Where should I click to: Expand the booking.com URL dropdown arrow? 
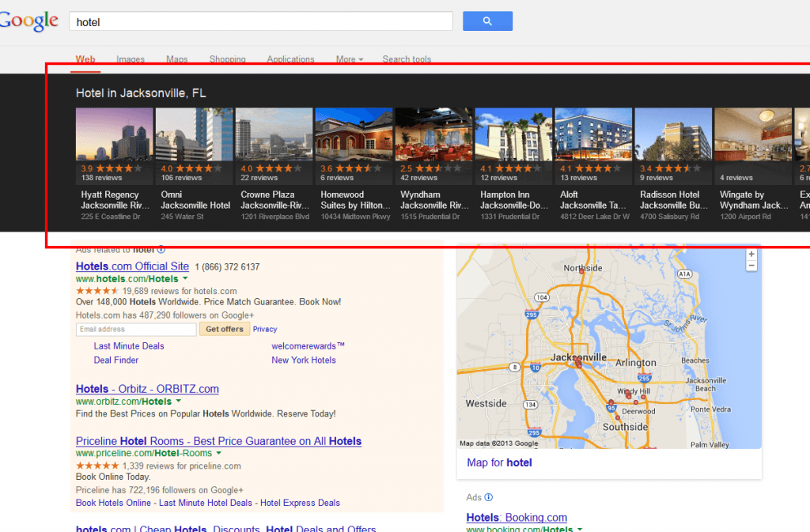point(580,529)
